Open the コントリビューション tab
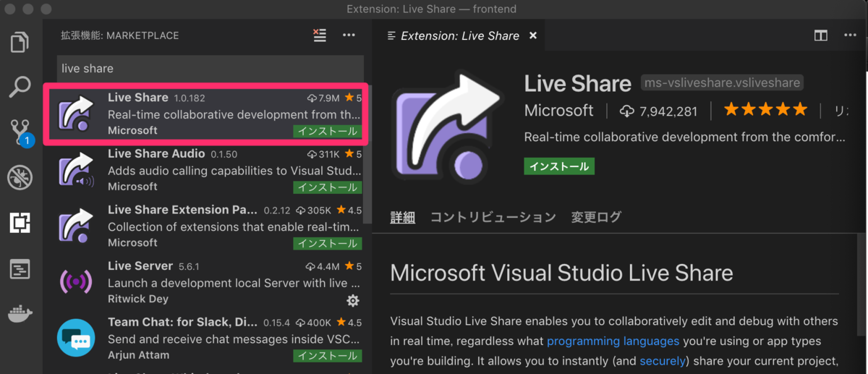The image size is (868, 374). [x=493, y=217]
